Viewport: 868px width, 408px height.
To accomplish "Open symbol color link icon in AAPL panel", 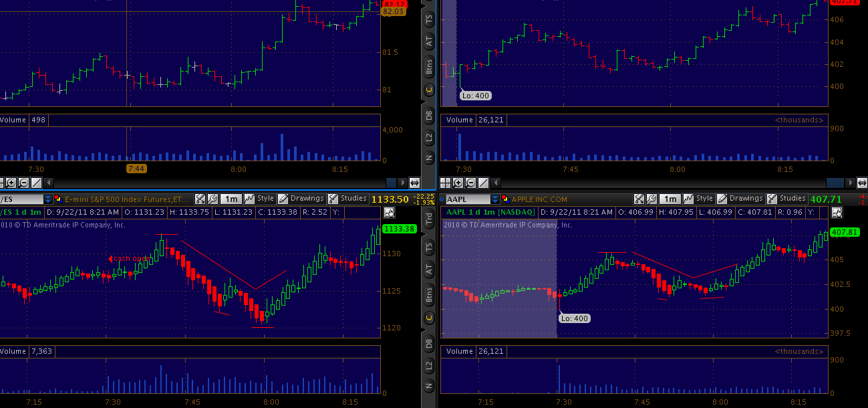I will coord(504,199).
